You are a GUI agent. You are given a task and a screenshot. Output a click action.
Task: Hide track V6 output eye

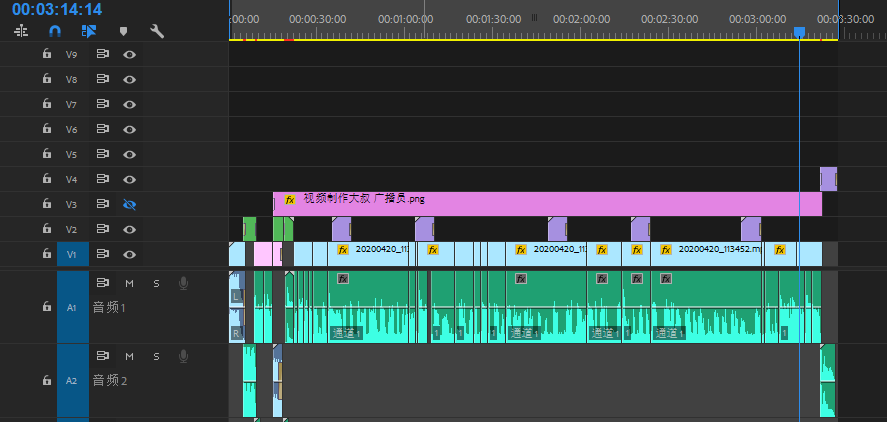(x=130, y=130)
